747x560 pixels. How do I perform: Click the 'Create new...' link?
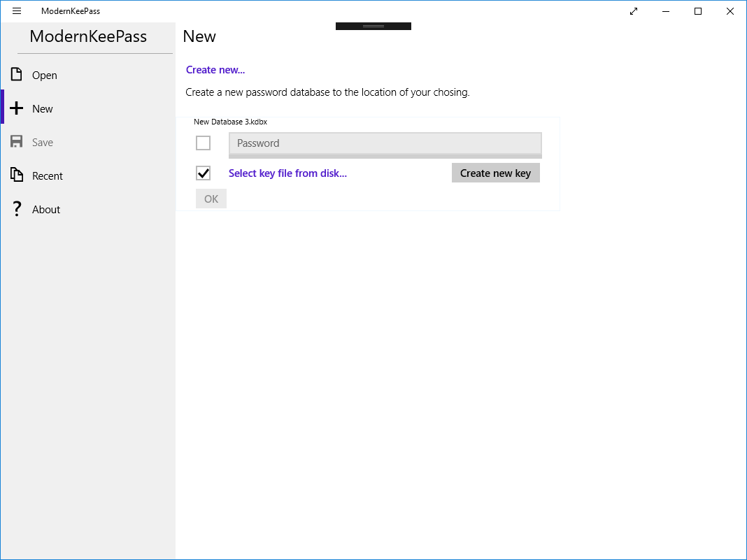[x=215, y=70]
